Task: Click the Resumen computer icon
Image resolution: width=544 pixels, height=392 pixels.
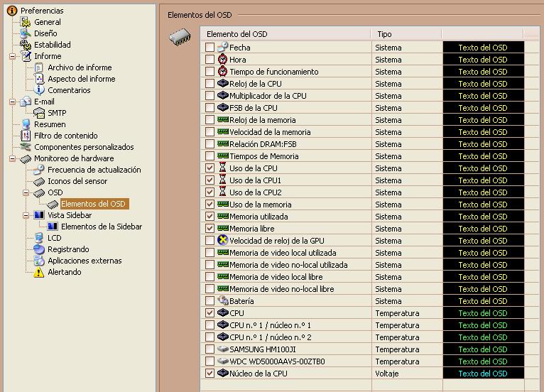Action: point(26,124)
